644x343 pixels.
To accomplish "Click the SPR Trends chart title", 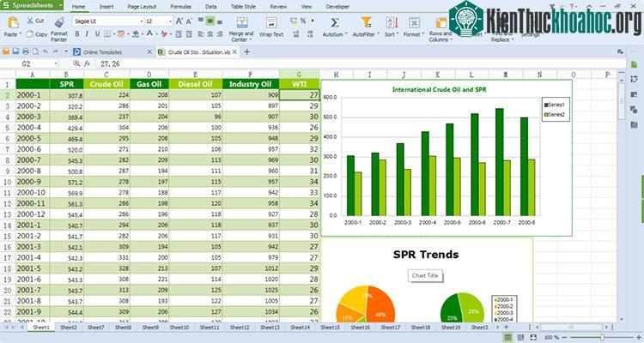I will pyautogui.click(x=426, y=255).
